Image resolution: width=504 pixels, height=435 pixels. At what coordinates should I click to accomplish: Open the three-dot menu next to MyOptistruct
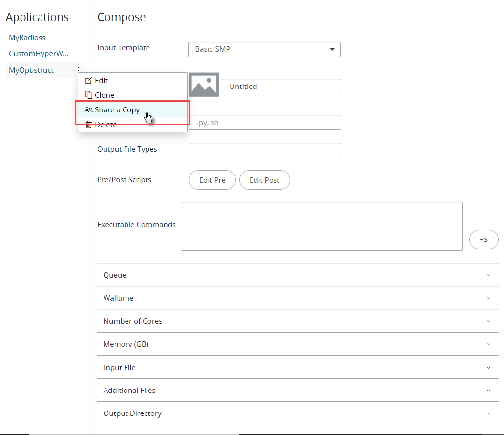[78, 69]
